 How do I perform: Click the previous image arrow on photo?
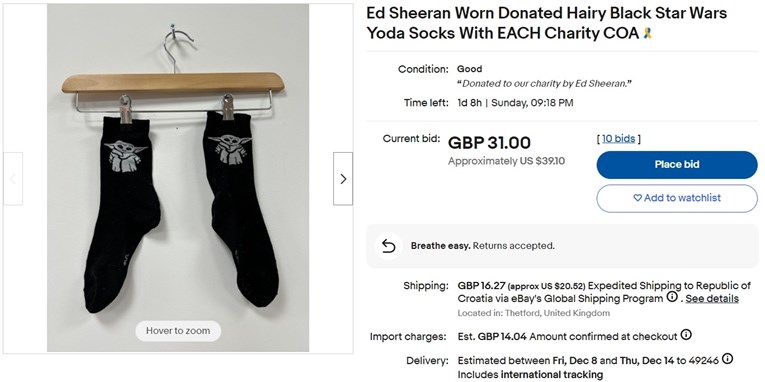[13, 179]
